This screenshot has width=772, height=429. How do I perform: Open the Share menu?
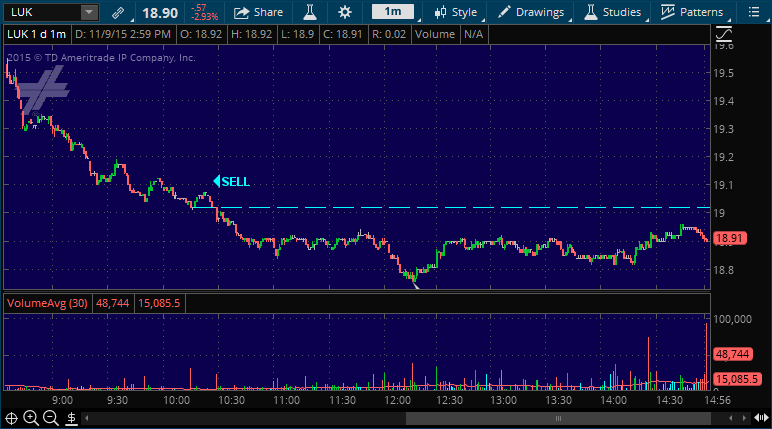(258, 12)
